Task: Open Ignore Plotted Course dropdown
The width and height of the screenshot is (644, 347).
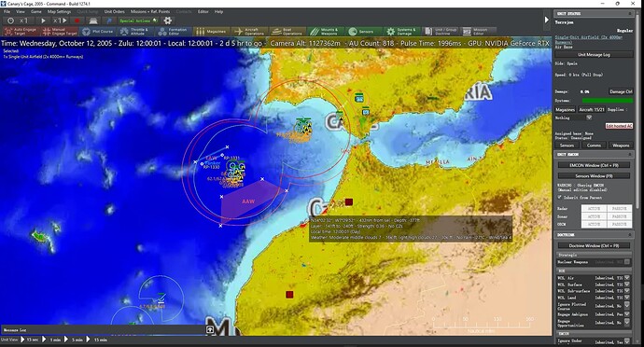Action: (x=627, y=306)
